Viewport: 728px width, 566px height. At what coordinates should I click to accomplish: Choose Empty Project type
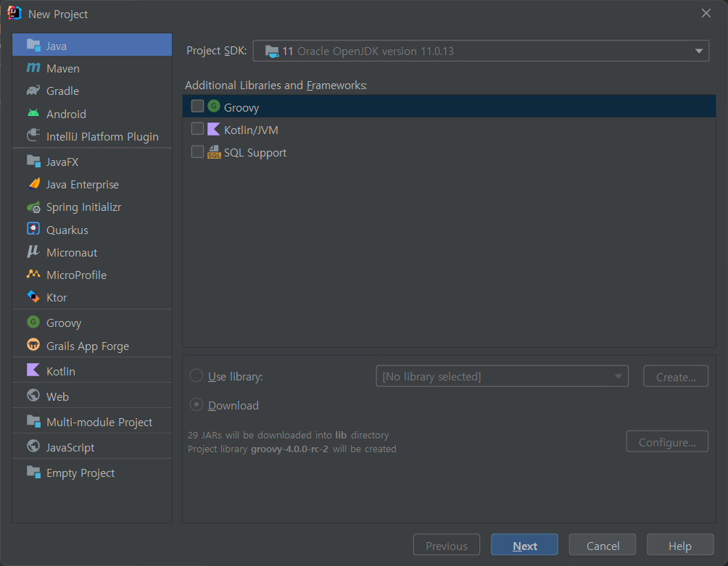(x=92, y=473)
